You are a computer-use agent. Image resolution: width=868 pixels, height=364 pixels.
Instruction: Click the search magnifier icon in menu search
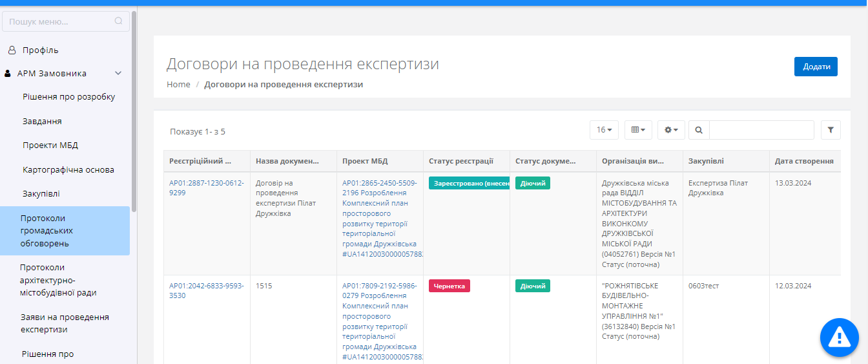click(x=118, y=21)
